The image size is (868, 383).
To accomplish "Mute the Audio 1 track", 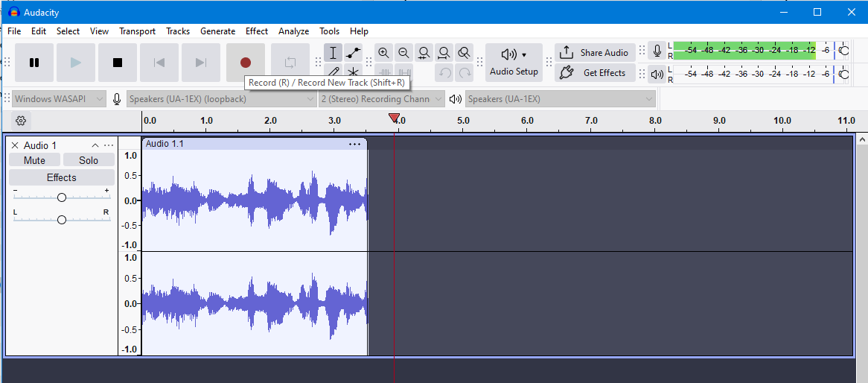I will pos(34,160).
